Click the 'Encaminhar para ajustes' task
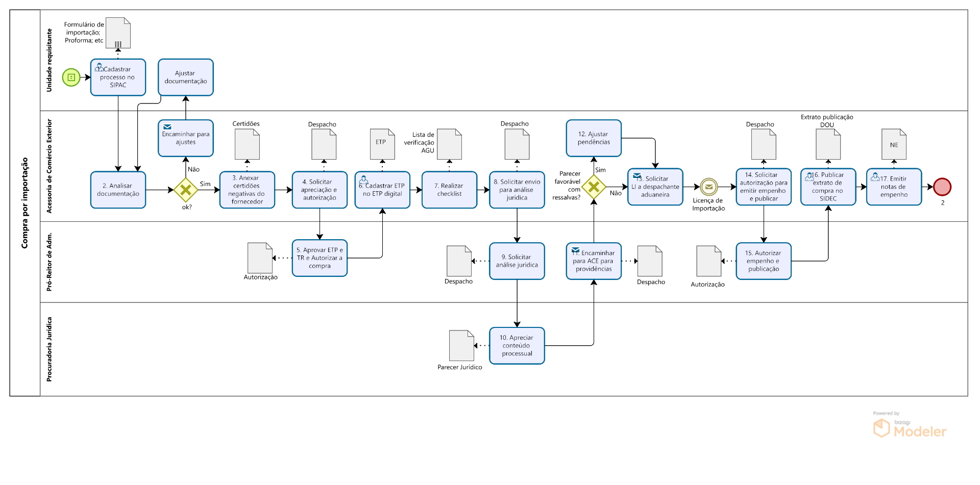The height and width of the screenshot is (485, 980). (186, 138)
